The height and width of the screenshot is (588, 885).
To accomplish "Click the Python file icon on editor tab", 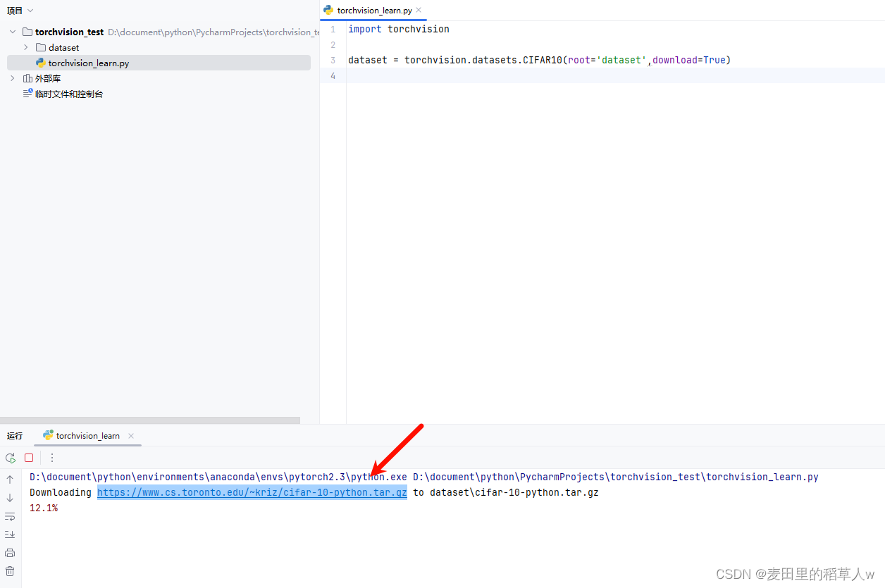I will click(x=328, y=10).
